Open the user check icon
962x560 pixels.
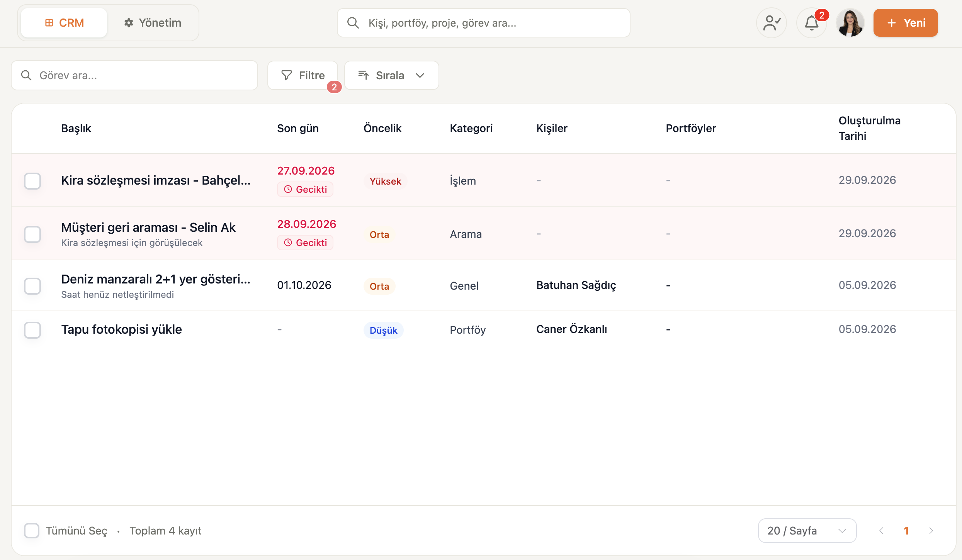pos(772,23)
